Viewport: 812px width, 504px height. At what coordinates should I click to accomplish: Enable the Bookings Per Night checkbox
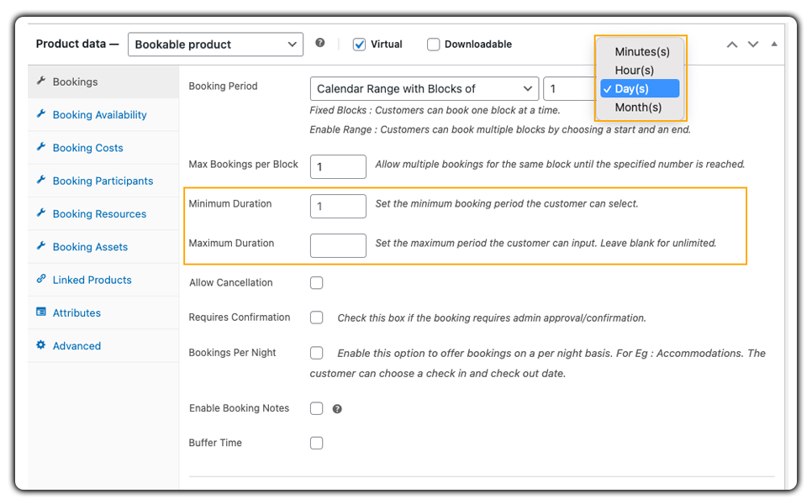click(x=316, y=353)
